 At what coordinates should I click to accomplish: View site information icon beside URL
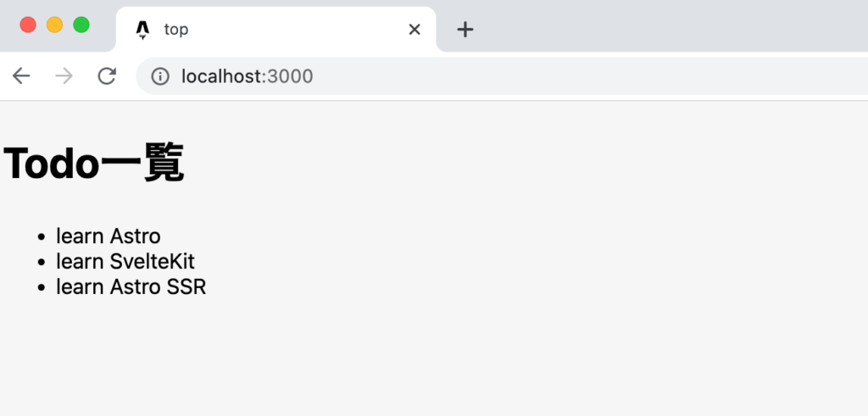coord(160,76)
